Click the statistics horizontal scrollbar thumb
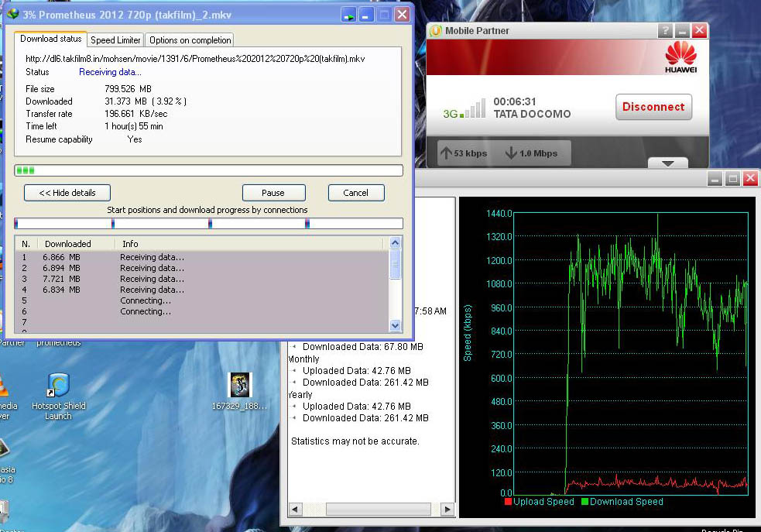Screen dimensions: 761x532 coord(378,510)
